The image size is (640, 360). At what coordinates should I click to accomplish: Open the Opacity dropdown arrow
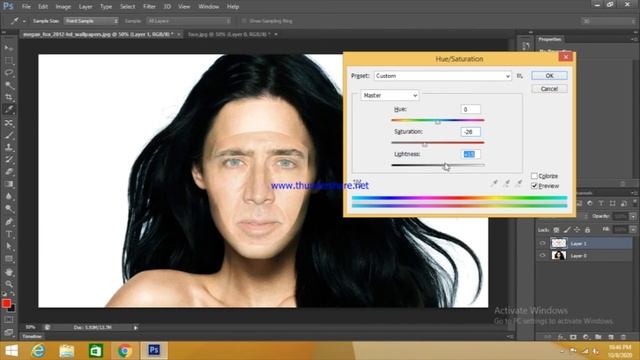coord(633,216)
